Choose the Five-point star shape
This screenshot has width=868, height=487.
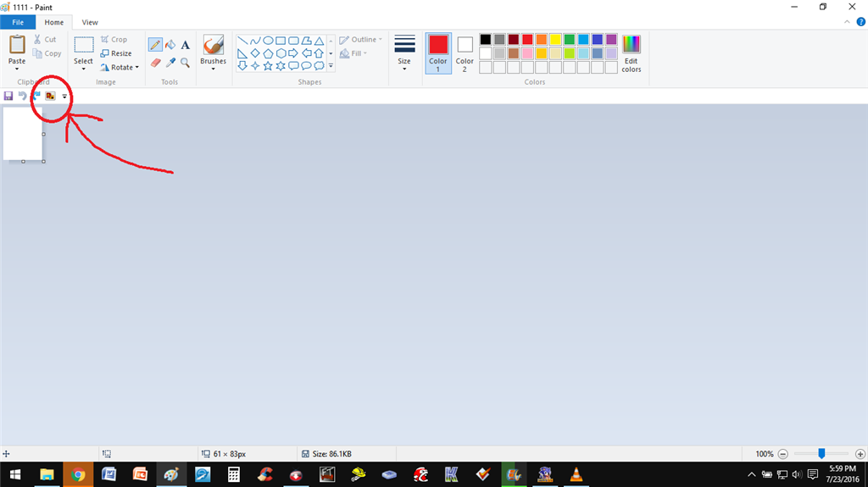click(x=268, y=66)
